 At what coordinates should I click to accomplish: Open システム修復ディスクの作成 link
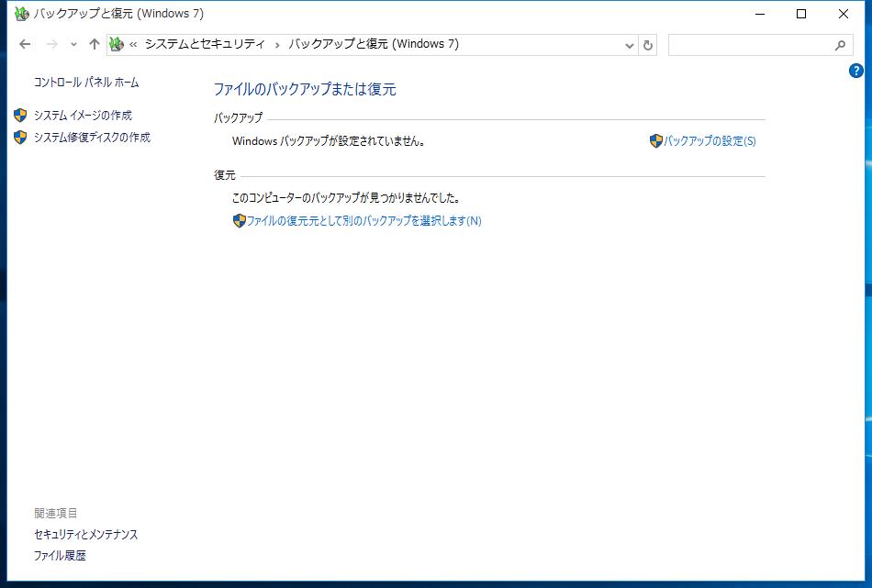coord(92,138)
